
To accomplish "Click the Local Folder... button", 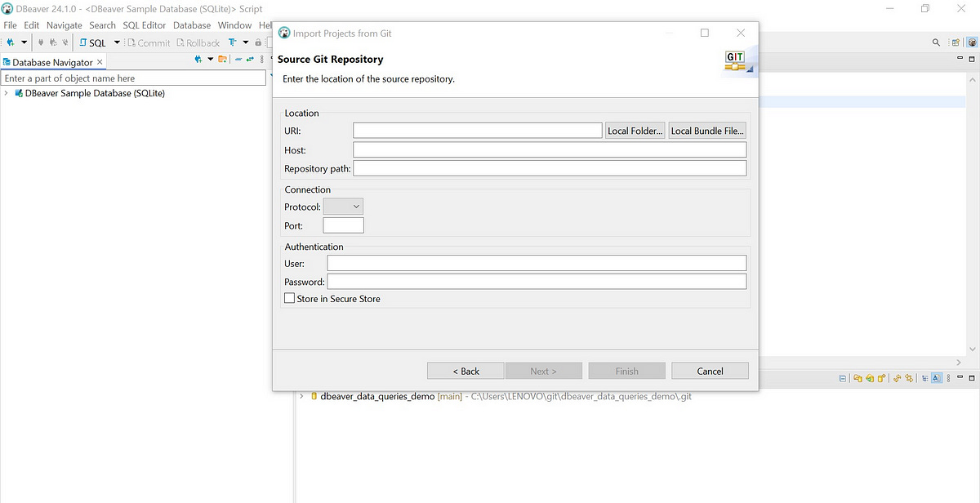I will (635, 131).
